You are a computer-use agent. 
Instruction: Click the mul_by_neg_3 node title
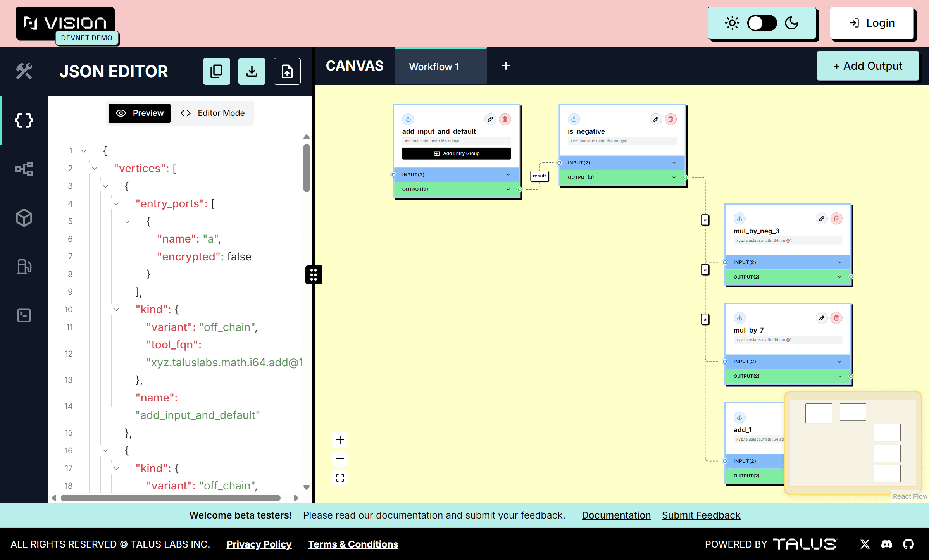[x=756, y=231]
